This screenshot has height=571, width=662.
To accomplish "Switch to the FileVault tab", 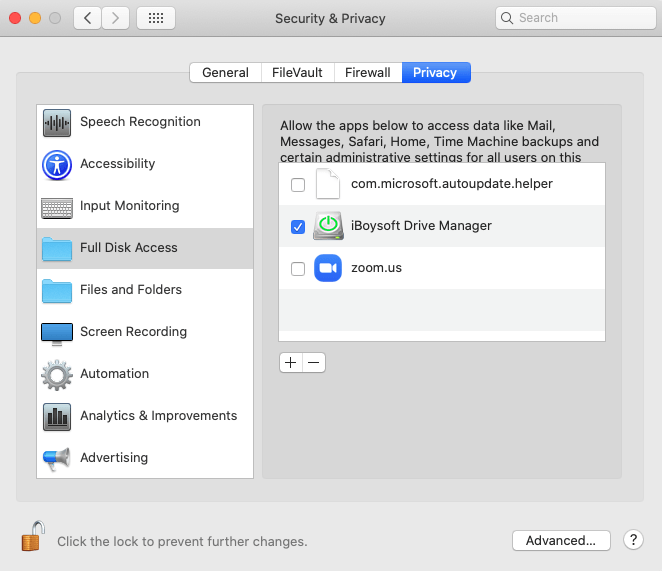I will tap(297, 73).
